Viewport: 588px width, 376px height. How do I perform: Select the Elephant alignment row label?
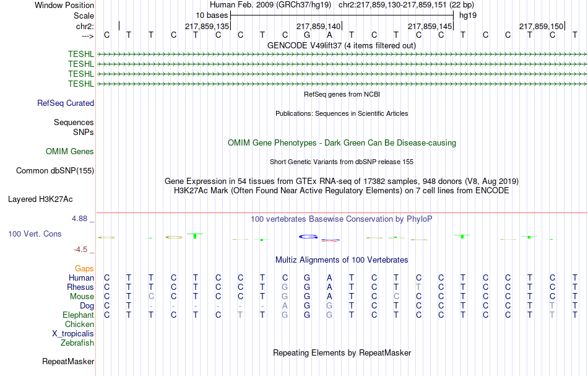click(79, 315)
